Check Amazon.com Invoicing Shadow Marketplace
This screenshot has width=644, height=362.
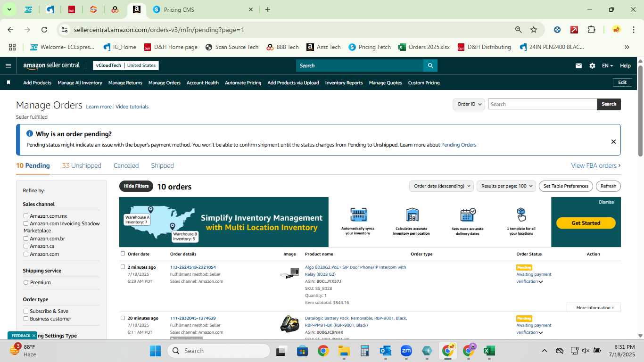tap(26, 223)
